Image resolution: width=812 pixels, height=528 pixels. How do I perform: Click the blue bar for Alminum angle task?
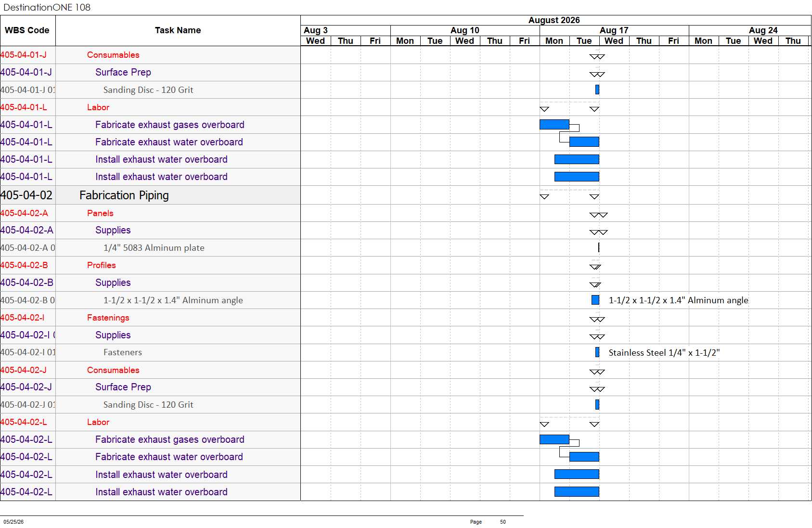[x=595, y=300]
